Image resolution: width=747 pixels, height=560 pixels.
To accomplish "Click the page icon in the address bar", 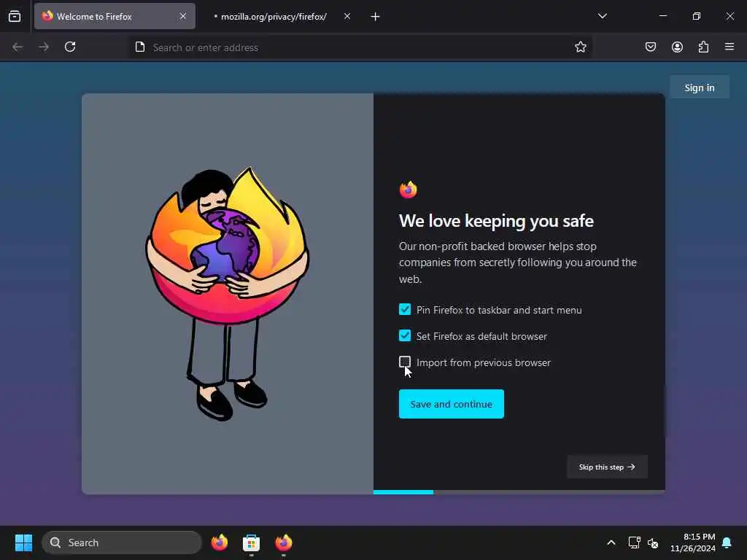I will (139, 47).
